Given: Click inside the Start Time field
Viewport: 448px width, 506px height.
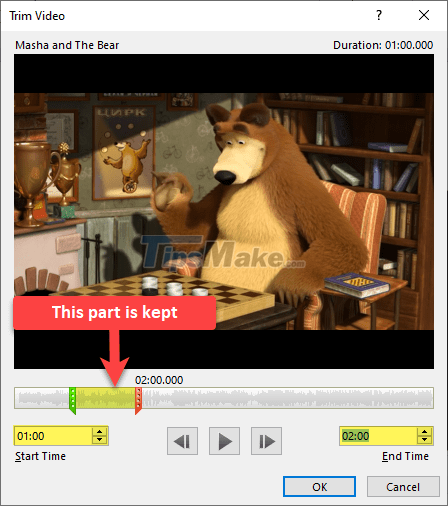Looking at the screenshot, I should [53, 436].
